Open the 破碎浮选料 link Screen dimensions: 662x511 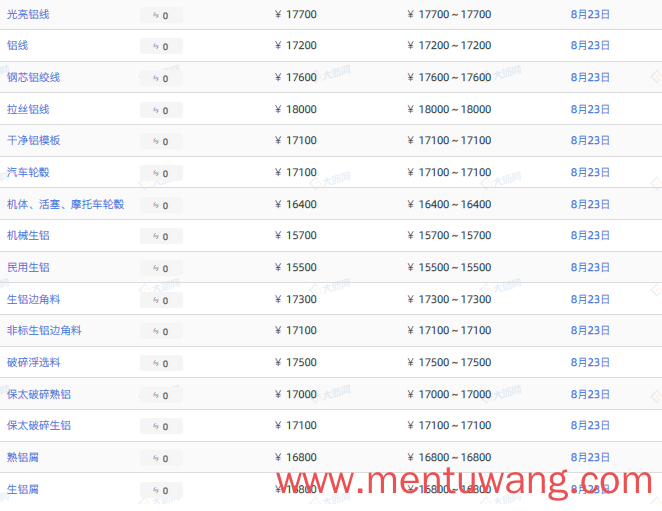coord(33,362)
